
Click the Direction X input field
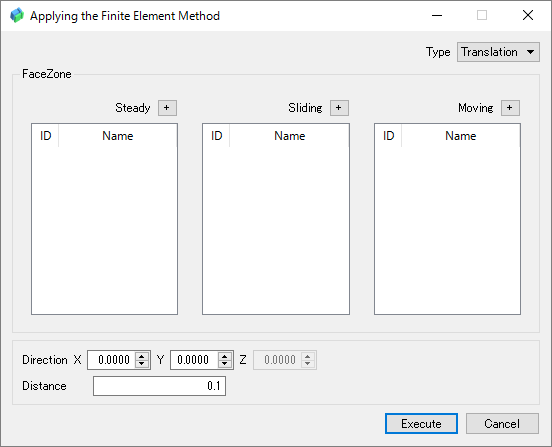111,360
